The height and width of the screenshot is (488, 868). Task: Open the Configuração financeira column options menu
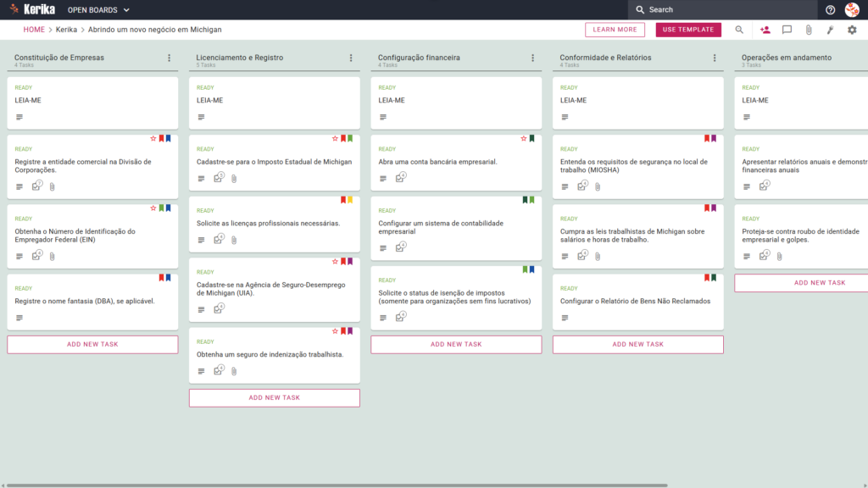coord(533,58)
